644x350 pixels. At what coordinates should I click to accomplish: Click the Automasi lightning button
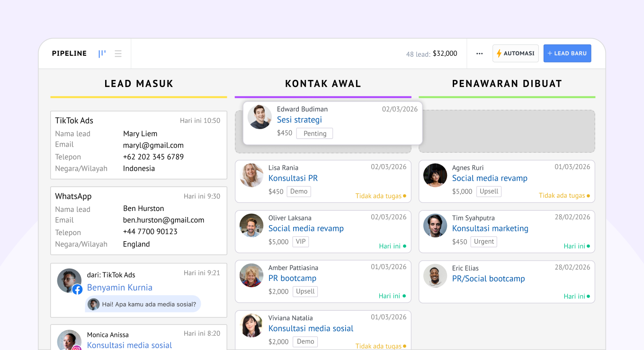(x=515, y=53)
